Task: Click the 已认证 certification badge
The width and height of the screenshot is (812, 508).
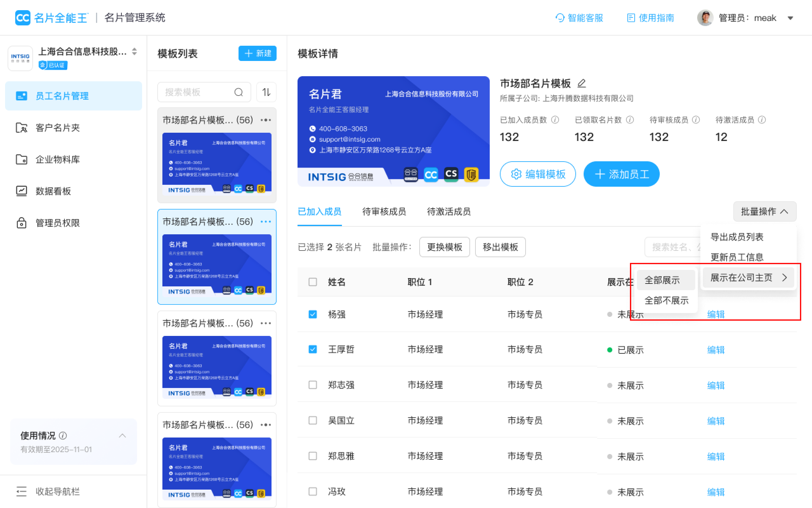Action: point(53,65)
